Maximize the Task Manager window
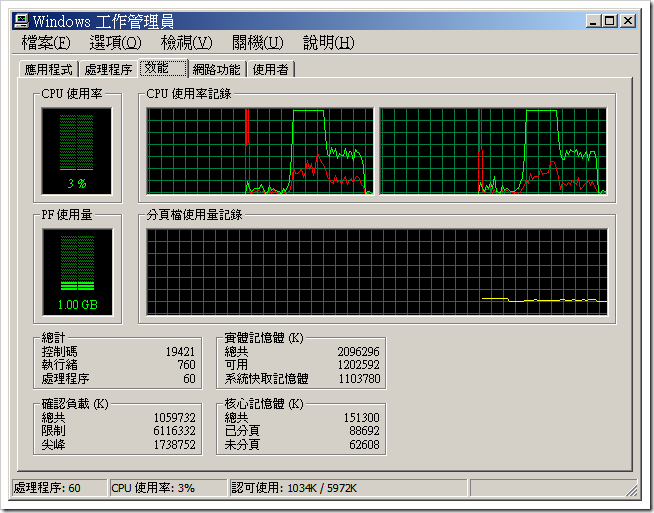The height and width of the screenshot is (513, 654). pos(609,21)
